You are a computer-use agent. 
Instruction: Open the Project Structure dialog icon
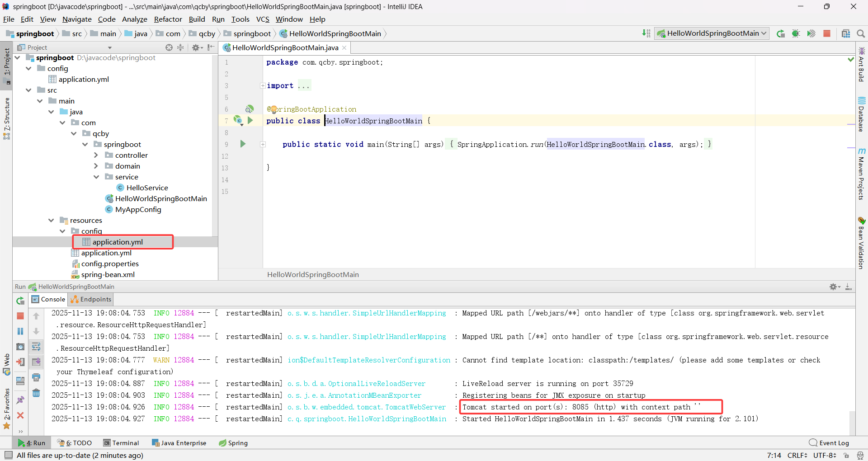point(846,33)
